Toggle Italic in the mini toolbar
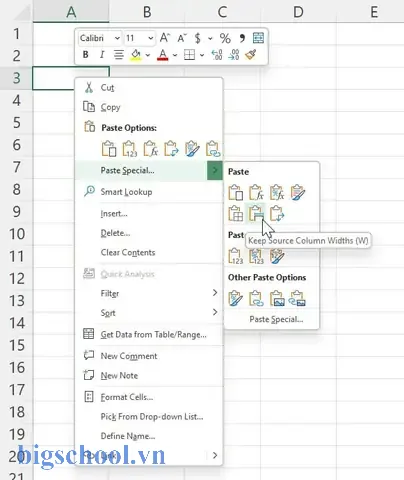 (x=102, y=54)
